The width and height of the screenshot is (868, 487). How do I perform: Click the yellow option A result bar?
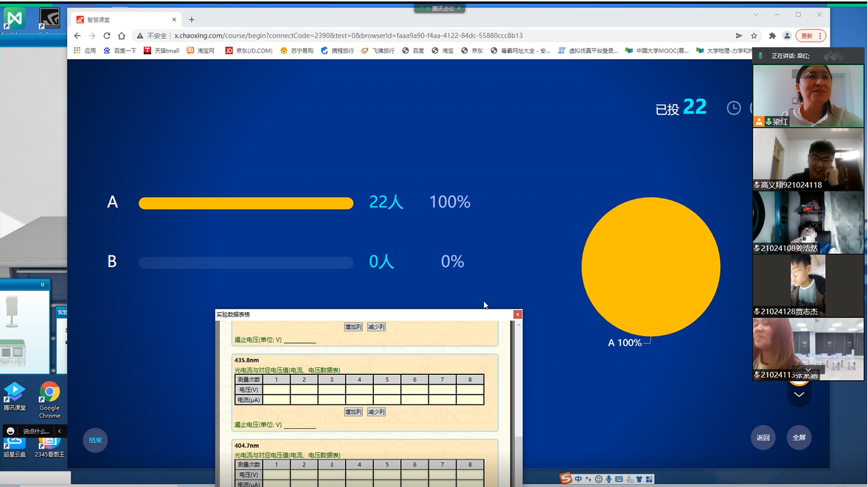[x=246, y=203]
